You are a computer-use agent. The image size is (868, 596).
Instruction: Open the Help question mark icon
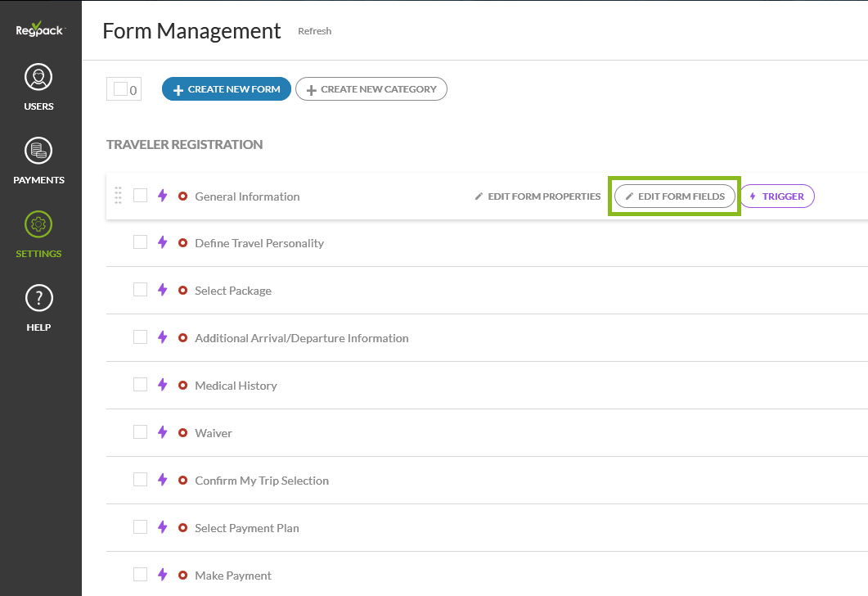[38, 299]
